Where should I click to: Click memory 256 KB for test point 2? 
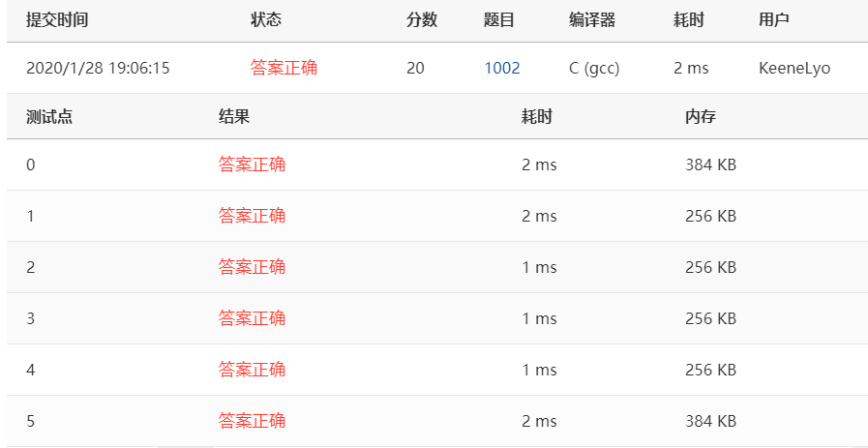click(711, 267)
